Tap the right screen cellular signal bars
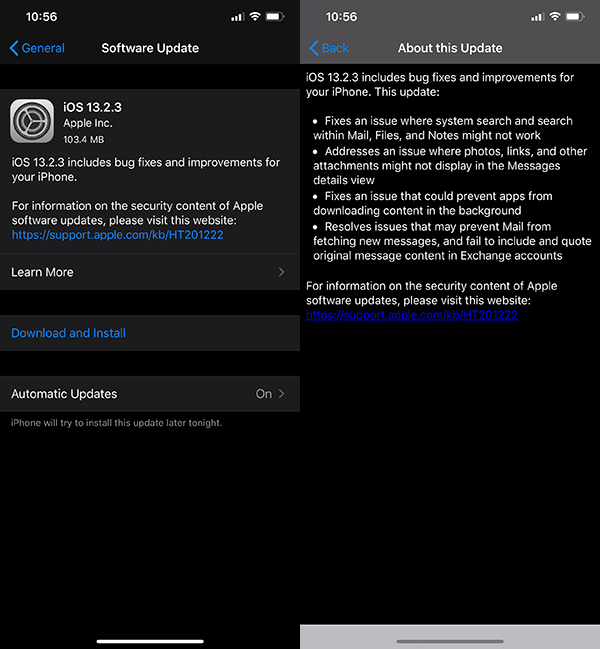 click(538, 17)
